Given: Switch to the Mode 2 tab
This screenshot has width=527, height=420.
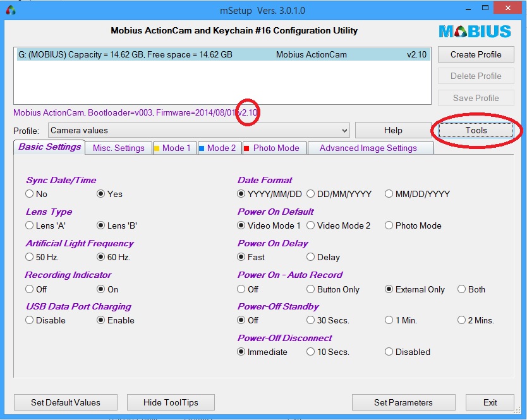Looking at the screenshot, I should coord(217,148).
